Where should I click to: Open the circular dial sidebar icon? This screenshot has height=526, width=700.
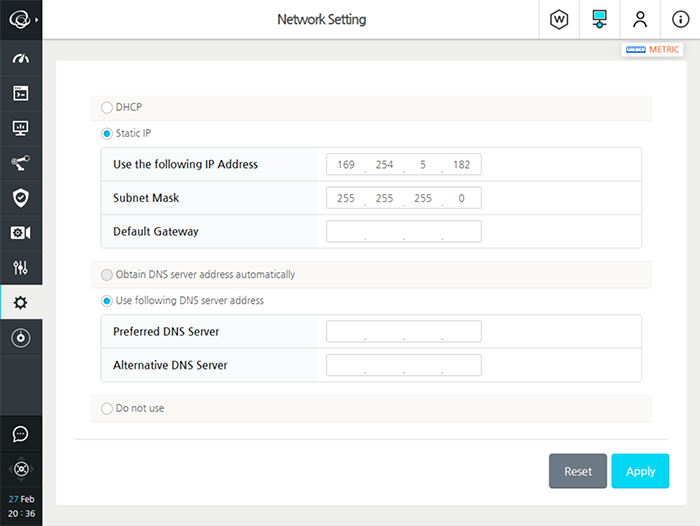point(21,338)
